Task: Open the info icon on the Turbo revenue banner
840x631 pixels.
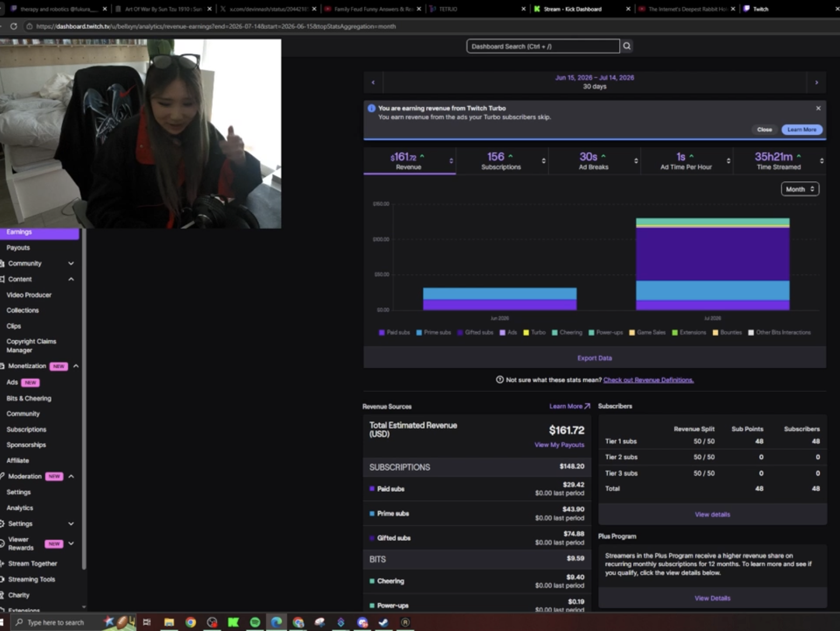Action: (371, 108)
